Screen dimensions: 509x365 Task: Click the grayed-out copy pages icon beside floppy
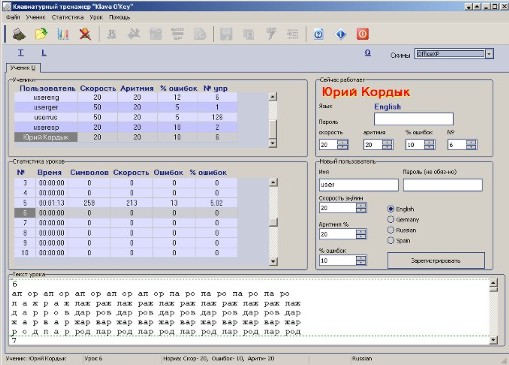(x=248, y=34)
